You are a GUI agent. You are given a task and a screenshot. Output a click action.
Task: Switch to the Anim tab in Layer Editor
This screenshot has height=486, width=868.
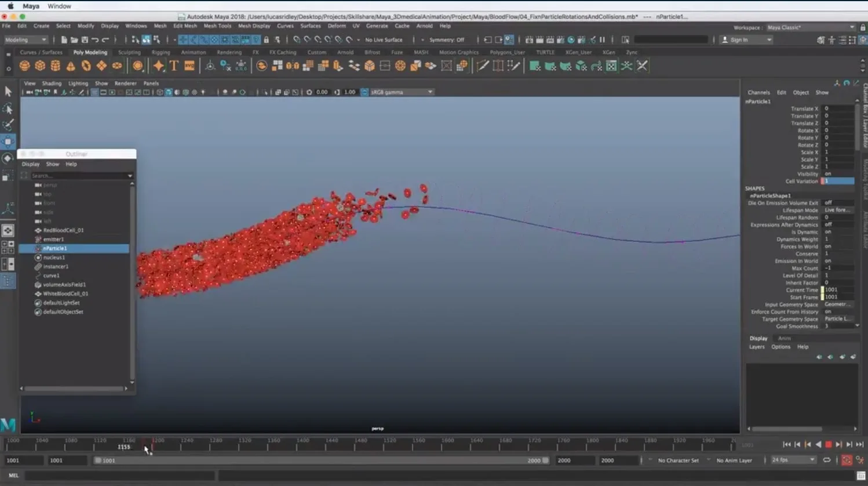[785, 338]
